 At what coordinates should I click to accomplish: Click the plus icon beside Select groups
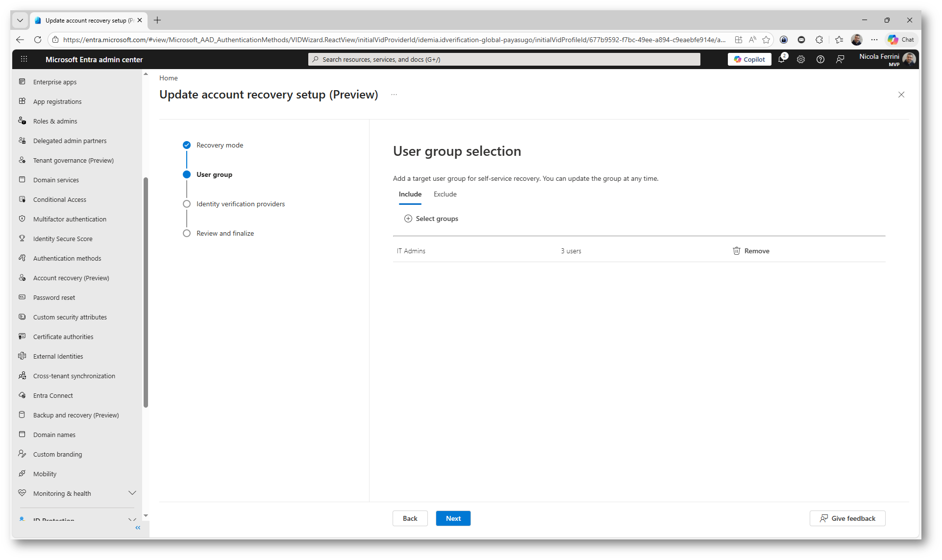(x=408, y=219)
